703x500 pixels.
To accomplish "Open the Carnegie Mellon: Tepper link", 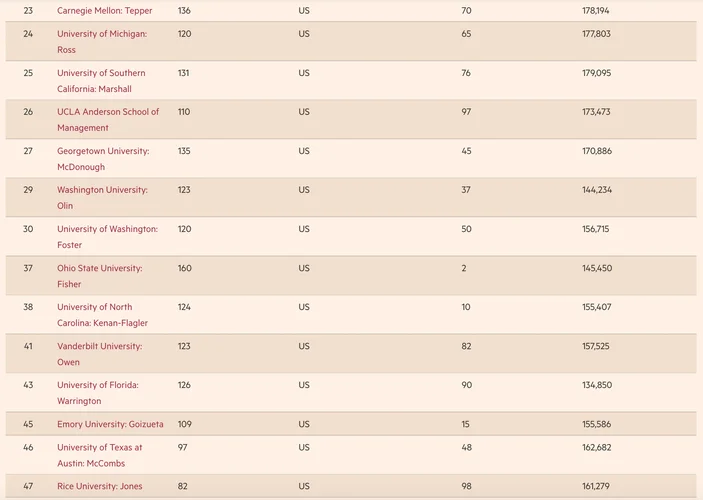I will click(x=104, y=10).
